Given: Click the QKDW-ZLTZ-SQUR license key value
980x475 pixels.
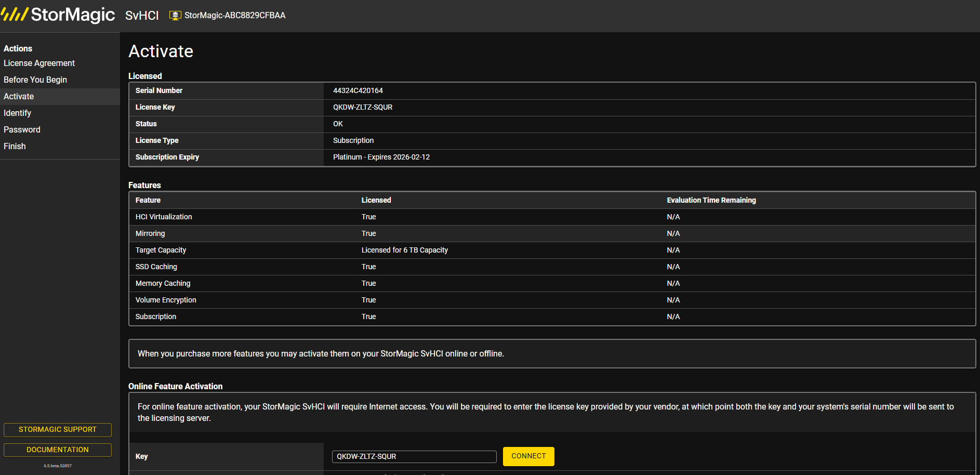Looking at the screenshot, I should pos(363,107).
